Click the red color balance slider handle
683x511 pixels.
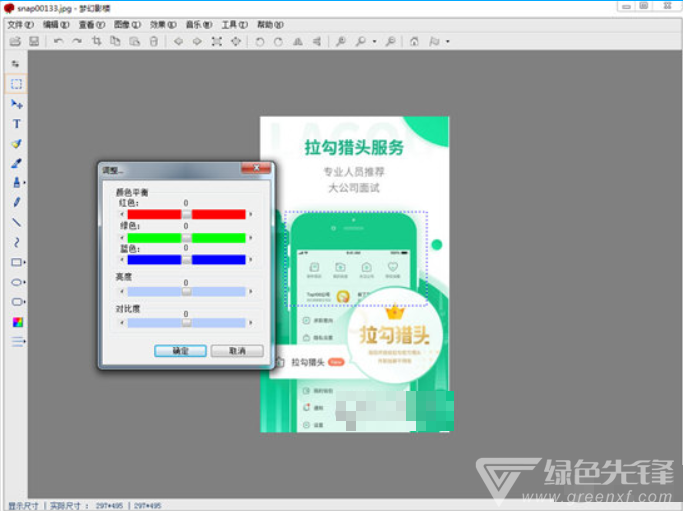(x=186, y=214)
